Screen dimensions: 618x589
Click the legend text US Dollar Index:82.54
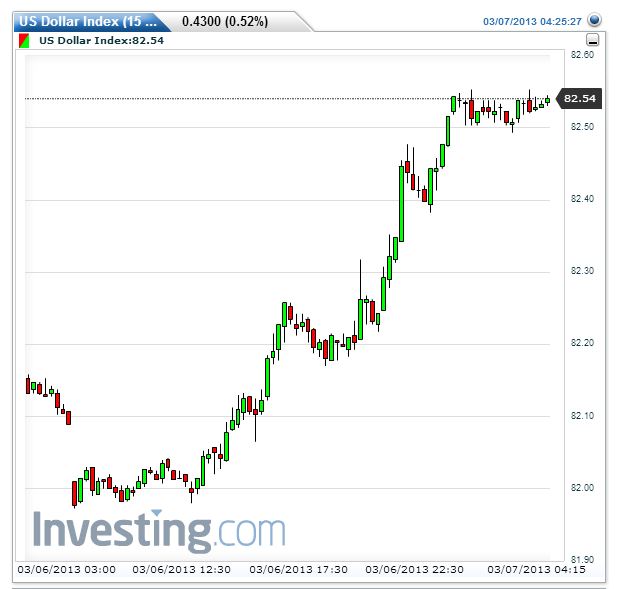101,41
